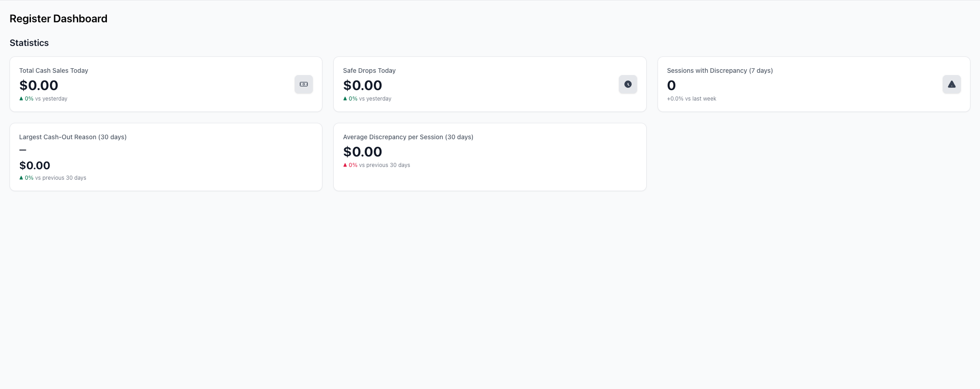Click the 0 count in Sessions with Discrepancy
This screenshot has height=389, width=980.
point(671,86)
